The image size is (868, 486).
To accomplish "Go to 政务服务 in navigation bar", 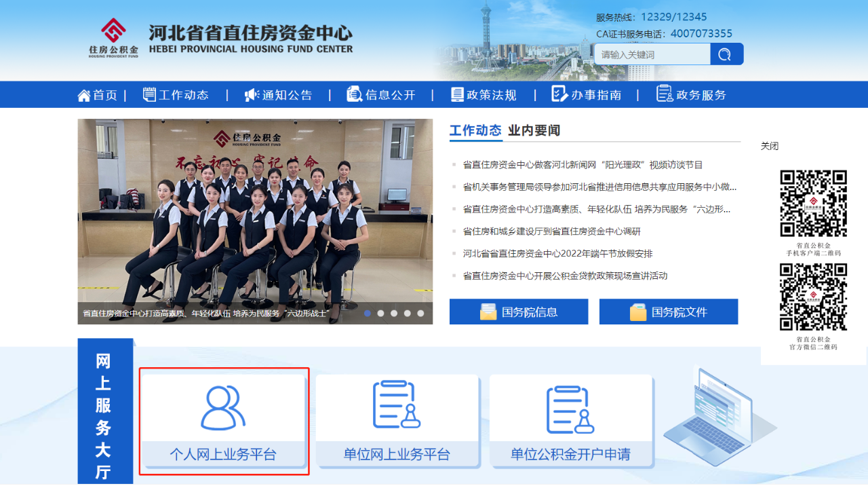I will (701, 95).
